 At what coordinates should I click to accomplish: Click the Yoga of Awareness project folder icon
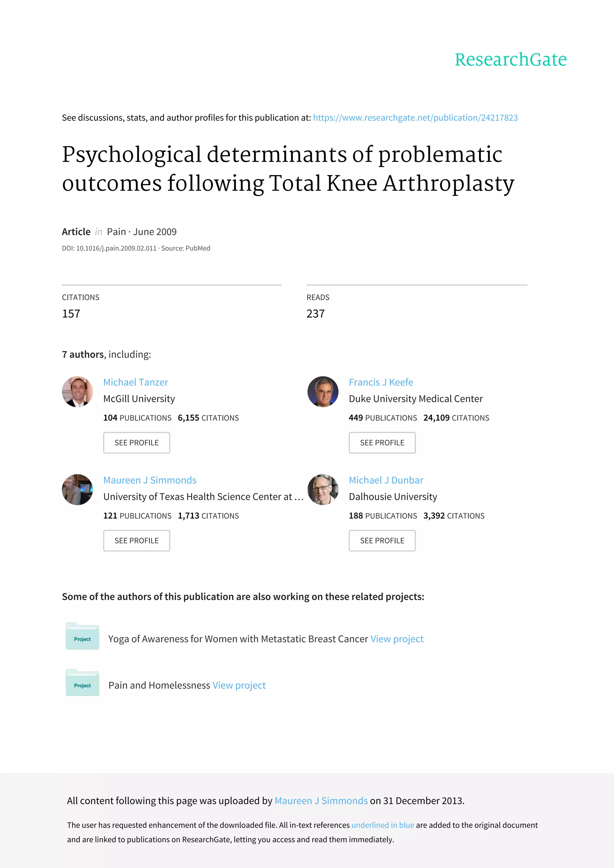click(x=82, y=636)
